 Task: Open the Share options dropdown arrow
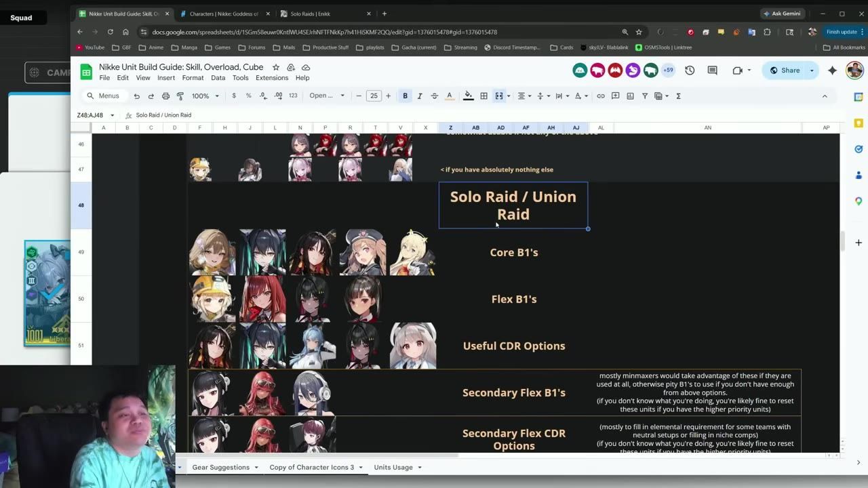pyautogui.click(x=812, y=70)
